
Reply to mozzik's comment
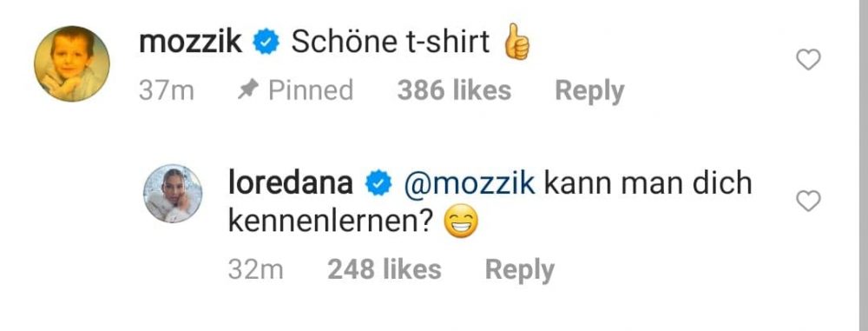(x=589, y=91)
